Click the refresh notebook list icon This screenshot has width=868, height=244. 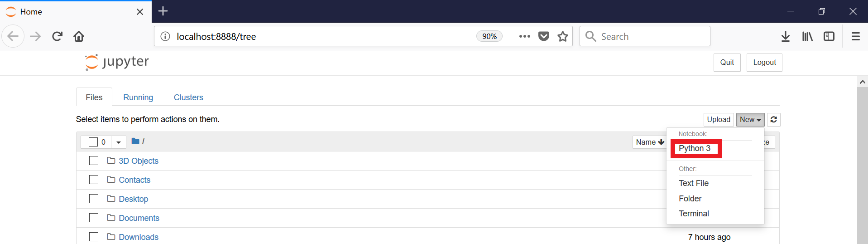[774, 119]
